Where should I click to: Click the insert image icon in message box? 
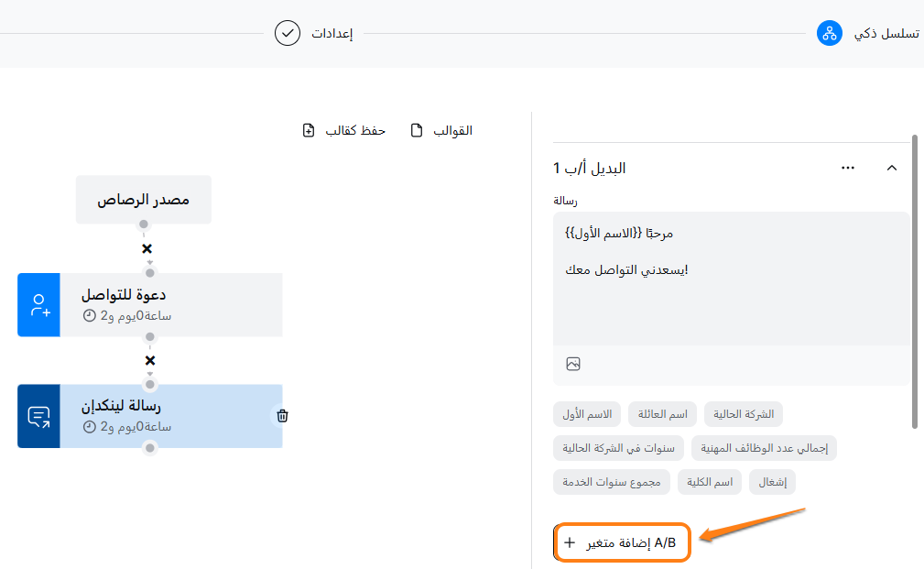click(573, 364)
